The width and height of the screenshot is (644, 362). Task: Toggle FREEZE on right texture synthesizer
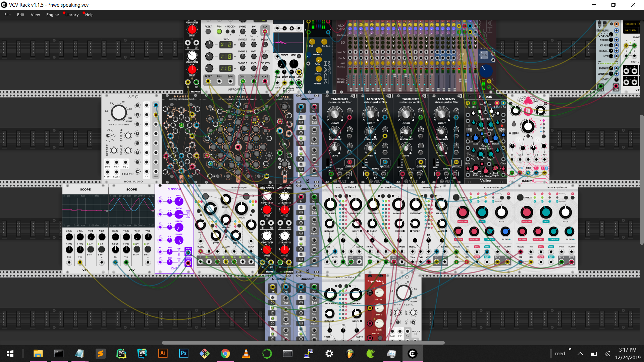pyautogui.click(x=520, y=197)
